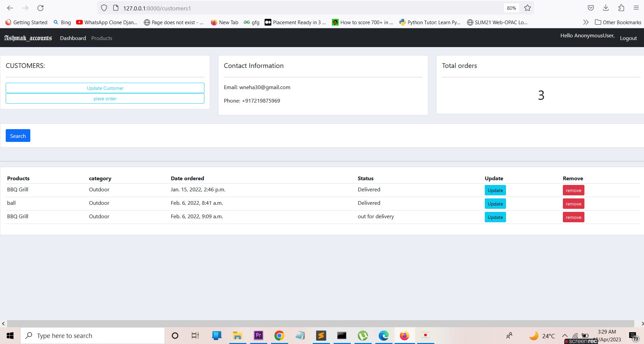Open the browser hamburger menu
Image resolution: width=644 pixels, height=344 pixels.
click(x=636, y=8)
